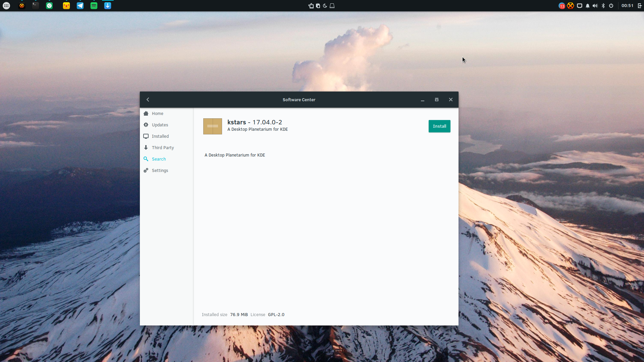
Task: Click the 00:51 clock
Action: 627,6
